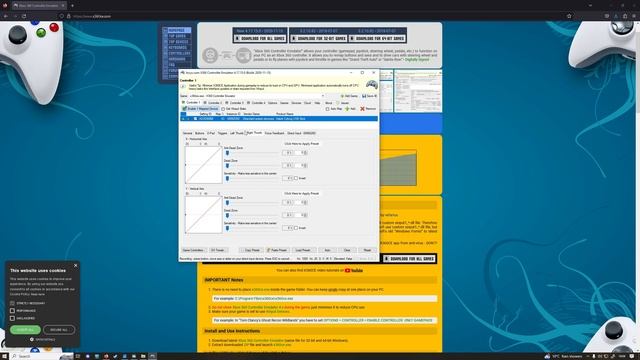Viewport: 640px width, 360px height.
Task: Click Download for All Games top button
Action: pos(260,38)
